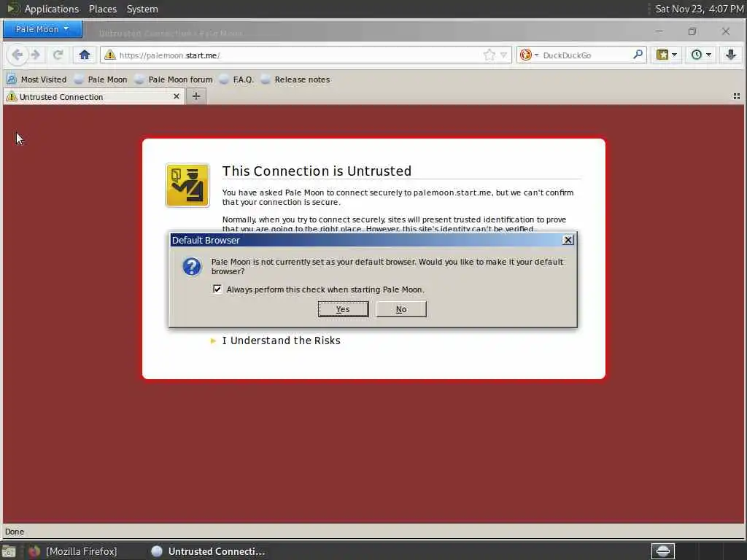Close the Untrusted Connection tab
The height and width of the screenshot is (560, 747).
tap(177, 96)
